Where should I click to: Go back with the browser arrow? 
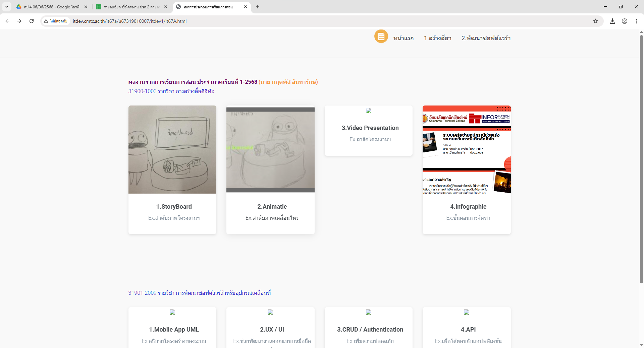tap(7, 21)
